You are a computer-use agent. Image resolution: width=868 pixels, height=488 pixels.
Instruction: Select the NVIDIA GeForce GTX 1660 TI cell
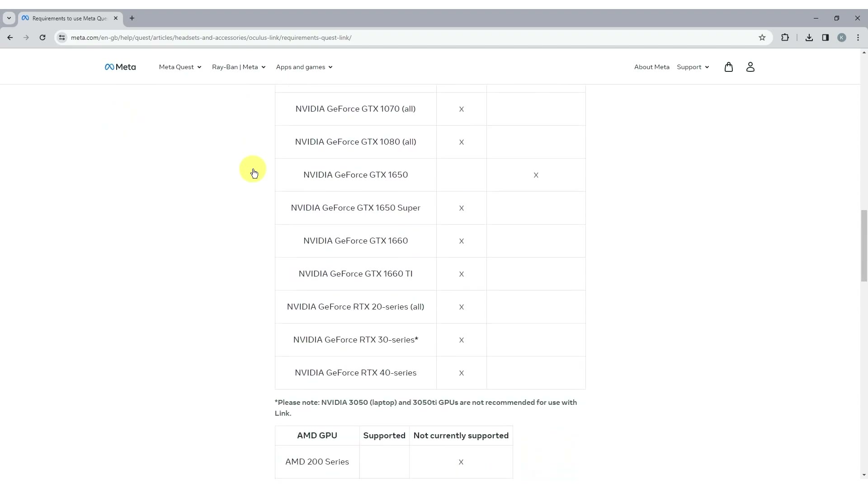click(356, 274)
